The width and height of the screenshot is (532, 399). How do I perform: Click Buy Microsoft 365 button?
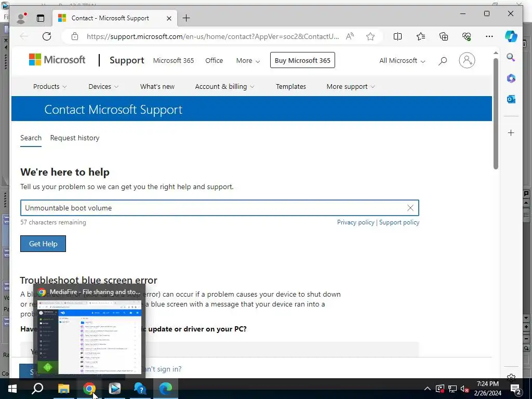pyautogui.click(x=302, y=60)
